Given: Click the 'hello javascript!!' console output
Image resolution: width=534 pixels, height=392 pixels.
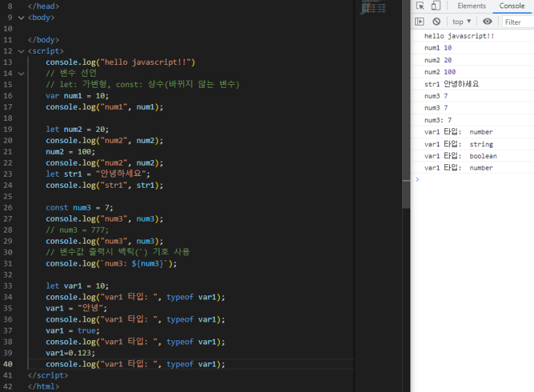Looking at the screenshot, I should click(x=459, y=36).
